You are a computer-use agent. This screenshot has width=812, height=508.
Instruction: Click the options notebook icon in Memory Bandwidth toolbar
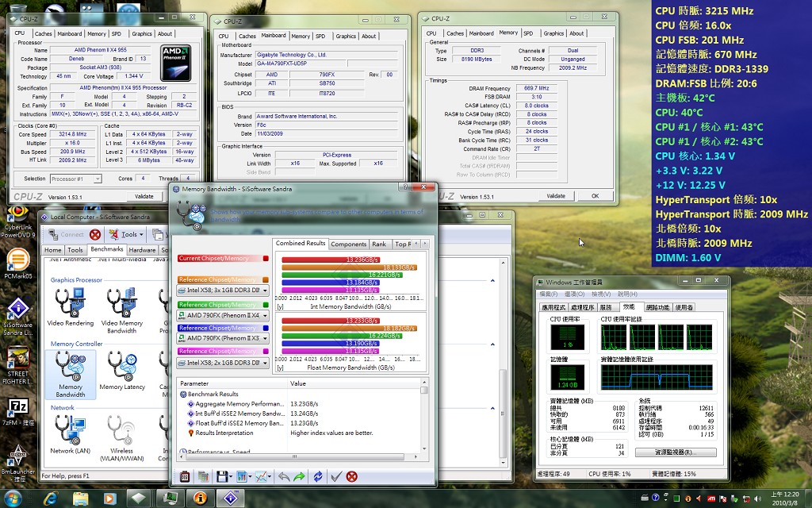184,476
